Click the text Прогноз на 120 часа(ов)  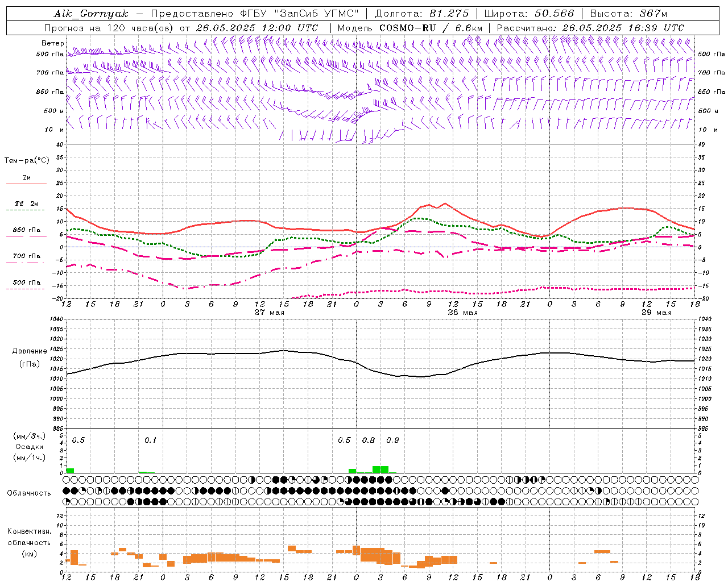pos(109,28)
